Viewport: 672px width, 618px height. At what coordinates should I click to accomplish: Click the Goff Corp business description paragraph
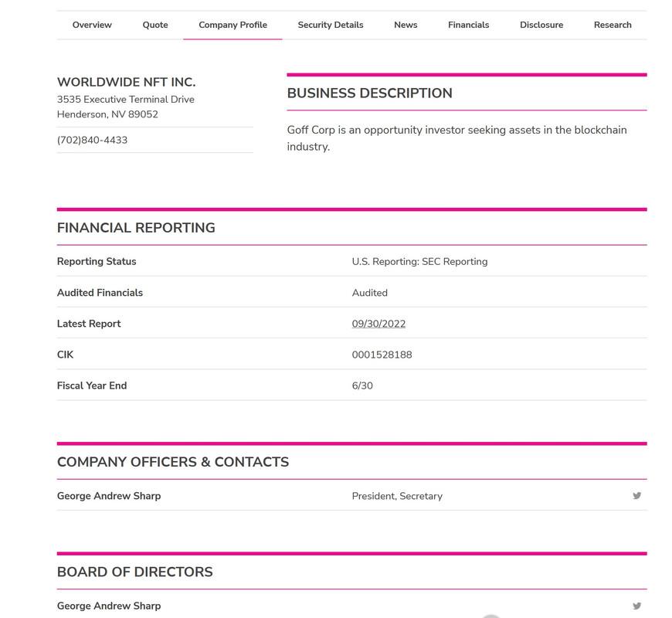pyautogui.click(x=456, y=138)
